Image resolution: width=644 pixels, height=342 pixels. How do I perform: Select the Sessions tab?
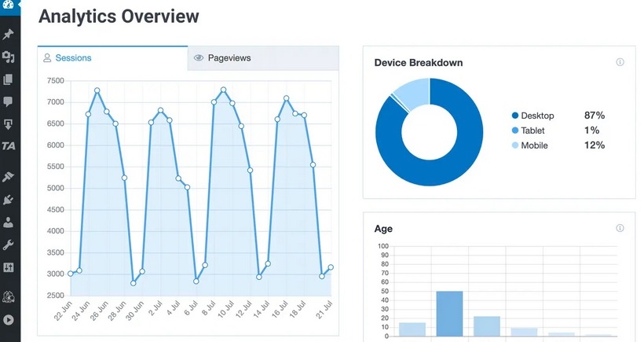(72, 58)
